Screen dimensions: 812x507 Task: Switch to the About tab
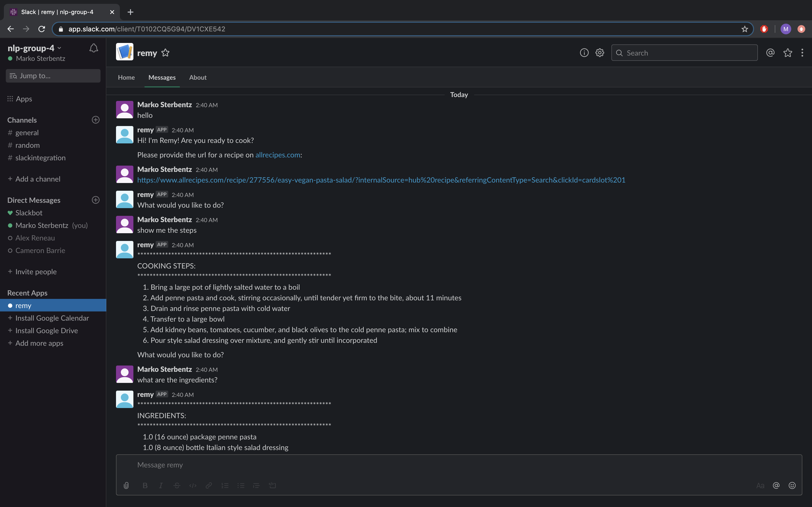(x=198, y=77)
